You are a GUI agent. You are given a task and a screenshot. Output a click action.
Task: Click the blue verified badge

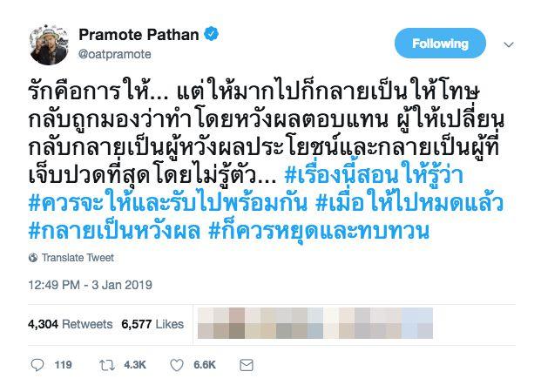pos(211,34)
